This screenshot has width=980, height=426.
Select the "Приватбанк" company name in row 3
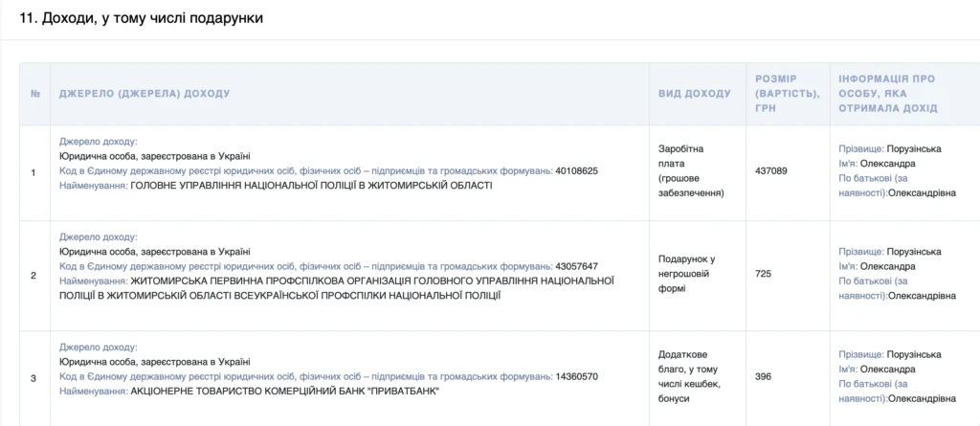pos(287,392)
